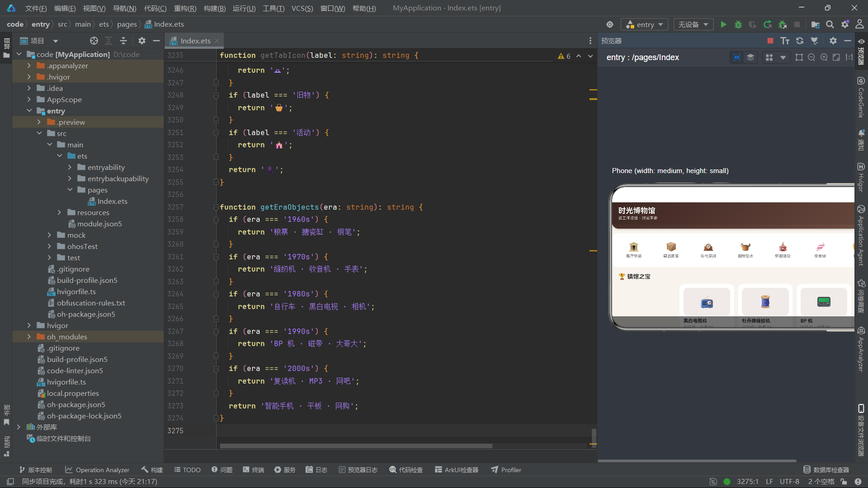Open the 文件(F) menu

pyautogui.click(x=36, y=8)
